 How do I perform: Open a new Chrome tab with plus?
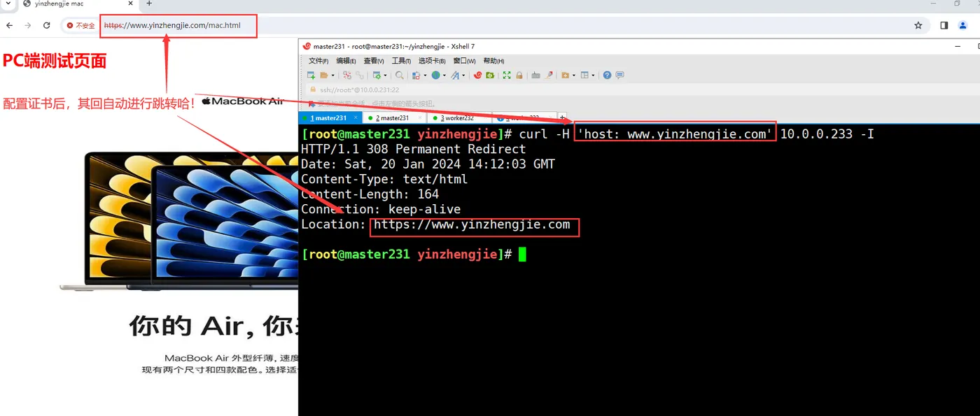pyautogui.click(x=148, y=3)
